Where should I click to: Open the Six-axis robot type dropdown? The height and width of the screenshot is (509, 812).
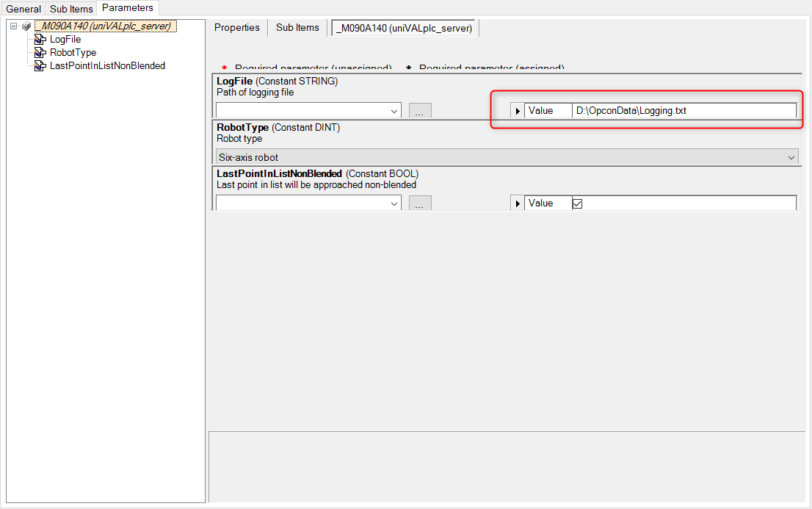tap(791, 157)
